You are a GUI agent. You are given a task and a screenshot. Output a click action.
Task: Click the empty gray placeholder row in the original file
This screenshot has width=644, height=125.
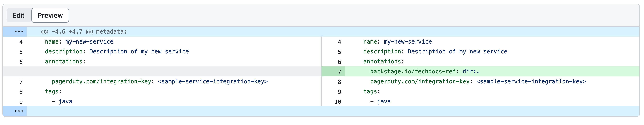(162, 72)
